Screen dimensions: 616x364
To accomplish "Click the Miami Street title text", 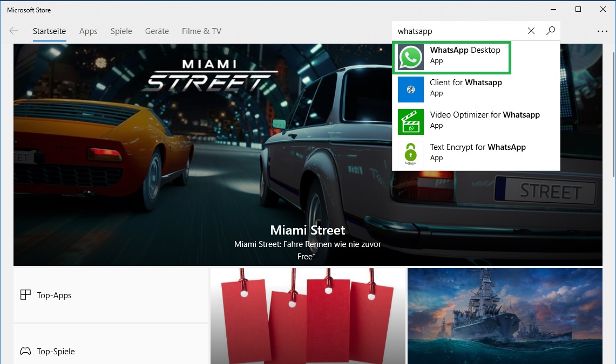I will [x=308, y=230].
